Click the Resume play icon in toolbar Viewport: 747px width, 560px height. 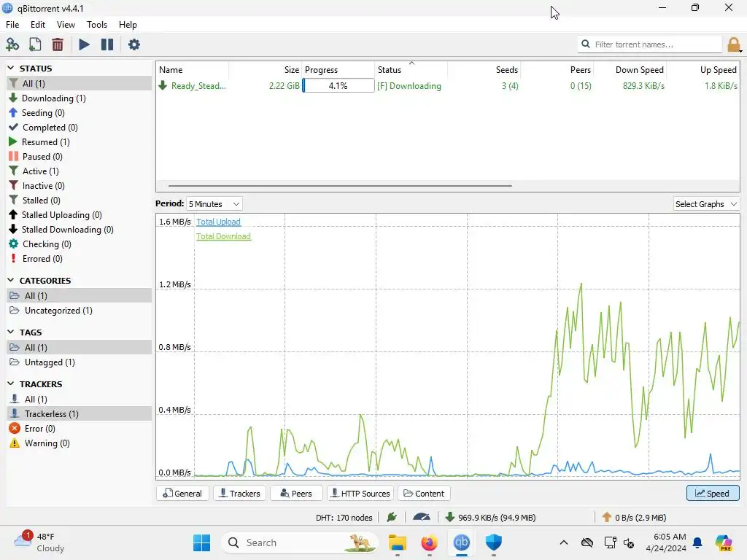tap(84, 44)
